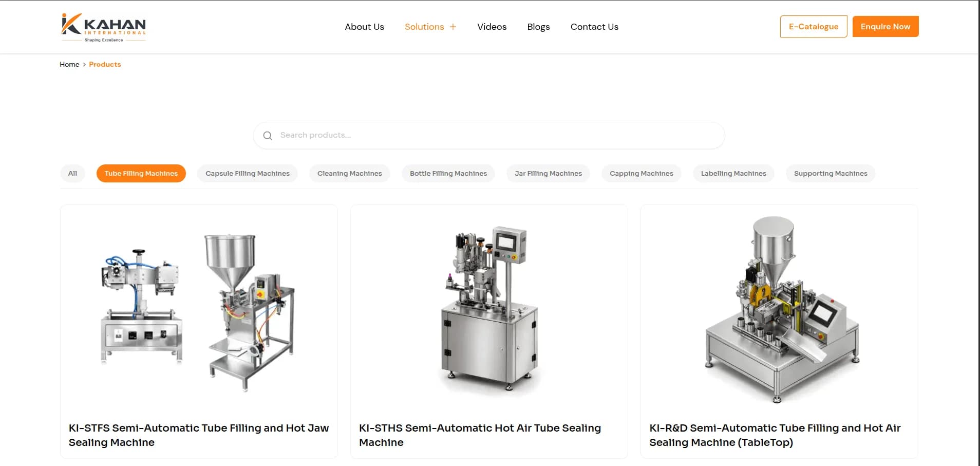
Task: Open the About Us page
Action: coord(364,27)
